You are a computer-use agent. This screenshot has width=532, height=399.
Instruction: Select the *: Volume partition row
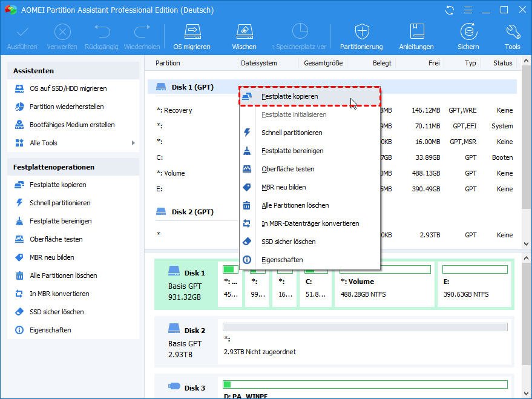point(332,173)
